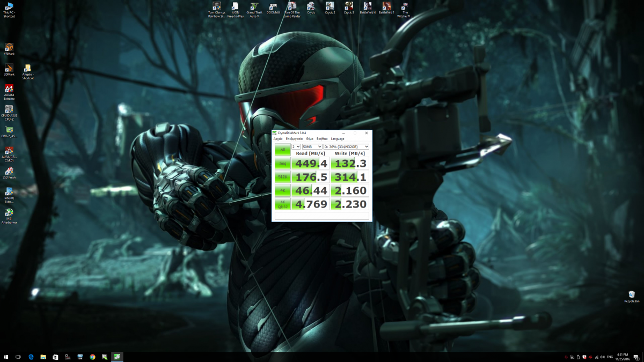Select the Angelo shortcut on the desktop
The width and height of the screenshot is (644, 362).
28,72
